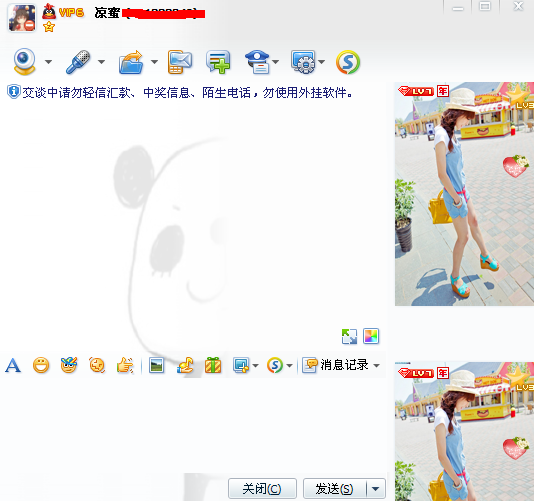The height and width of the screenshot is (501, 534).
Task: Start a video call with webcam icon
Action: [24, 62]
